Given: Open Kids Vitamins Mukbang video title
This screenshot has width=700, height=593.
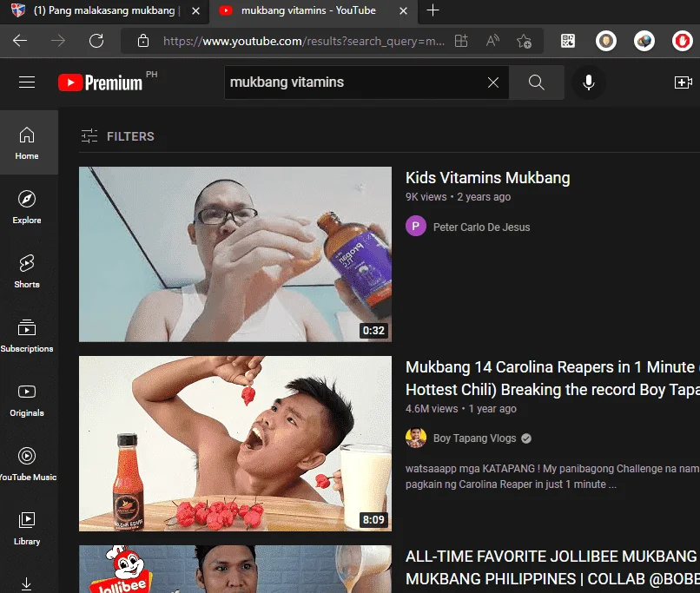Looking at the screenshot, I should (x=487, y=178).
